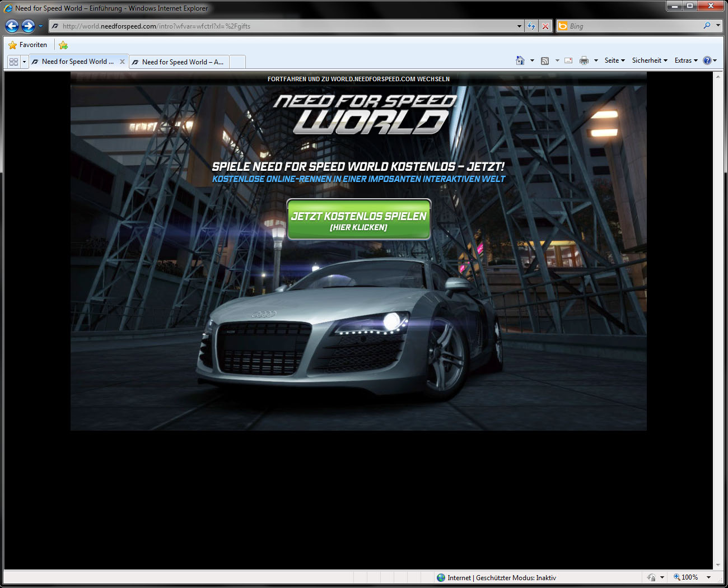Click the search magnifier icon
Image resolution: width=728 pixels, height=588 pixels.
707,26
